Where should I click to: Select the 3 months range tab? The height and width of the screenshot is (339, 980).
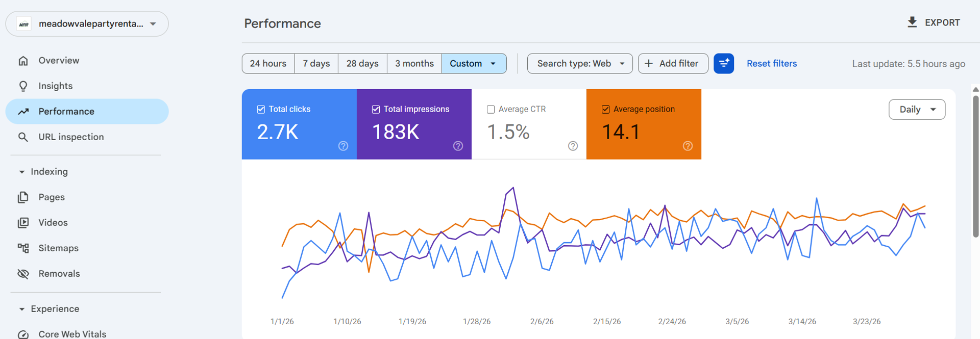pyautogui.click(x=414, y=64)
